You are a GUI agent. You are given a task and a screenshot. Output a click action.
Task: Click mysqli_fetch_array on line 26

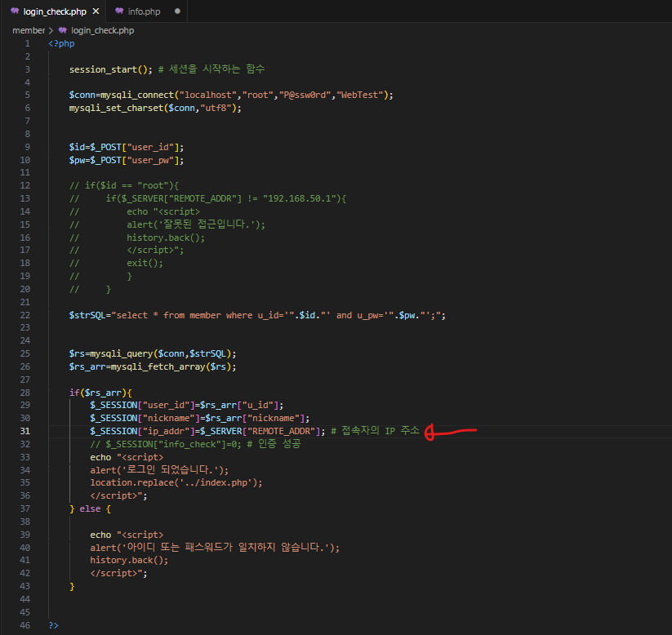(158, 366)
